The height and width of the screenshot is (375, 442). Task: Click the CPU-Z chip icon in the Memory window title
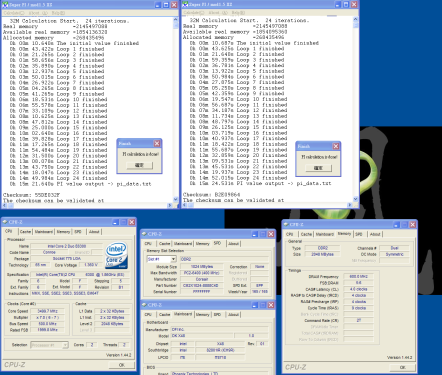point(286,225)
